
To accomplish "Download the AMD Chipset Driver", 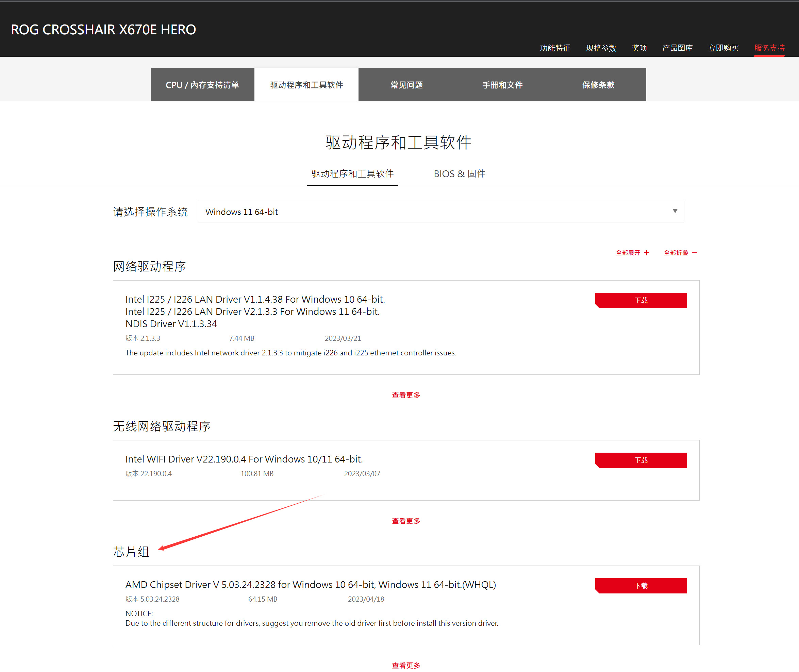I will (641, 586).
